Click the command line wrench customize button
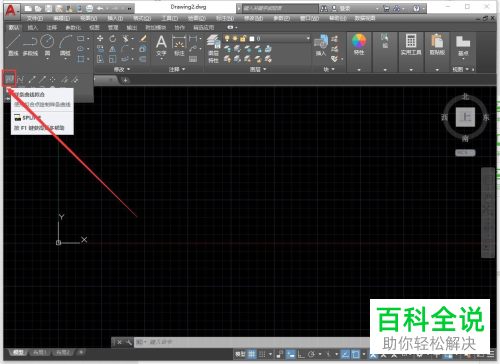The height and width of the screenshot is (364, 500). (x=129, y=342)
